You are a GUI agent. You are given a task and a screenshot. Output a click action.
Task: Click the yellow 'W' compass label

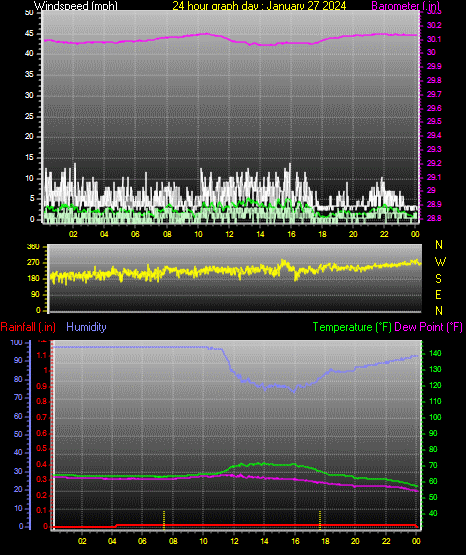click(x=440, y=262)
